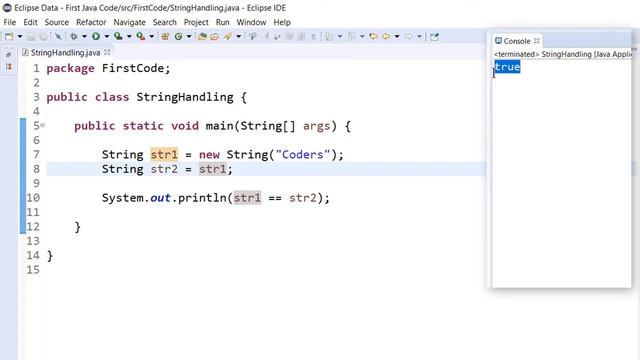Open the Search dropdown arrow
The image size is (640, 360).
(x=239, y=36)
